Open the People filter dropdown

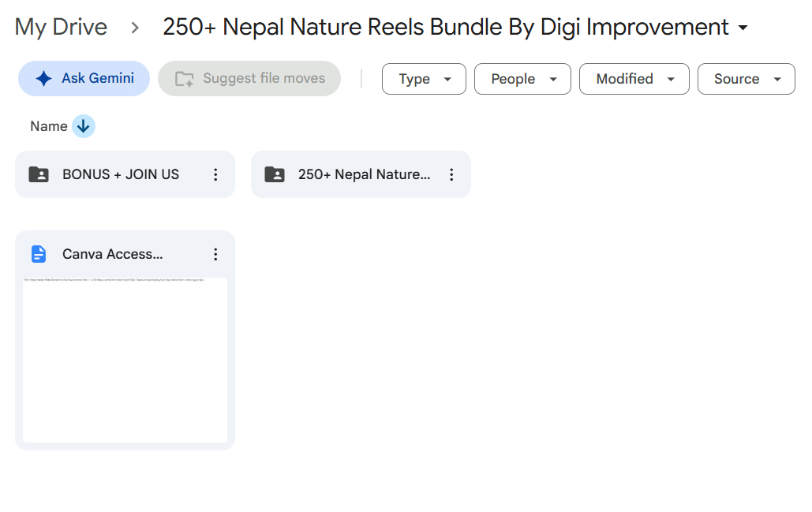coord(522,79)
